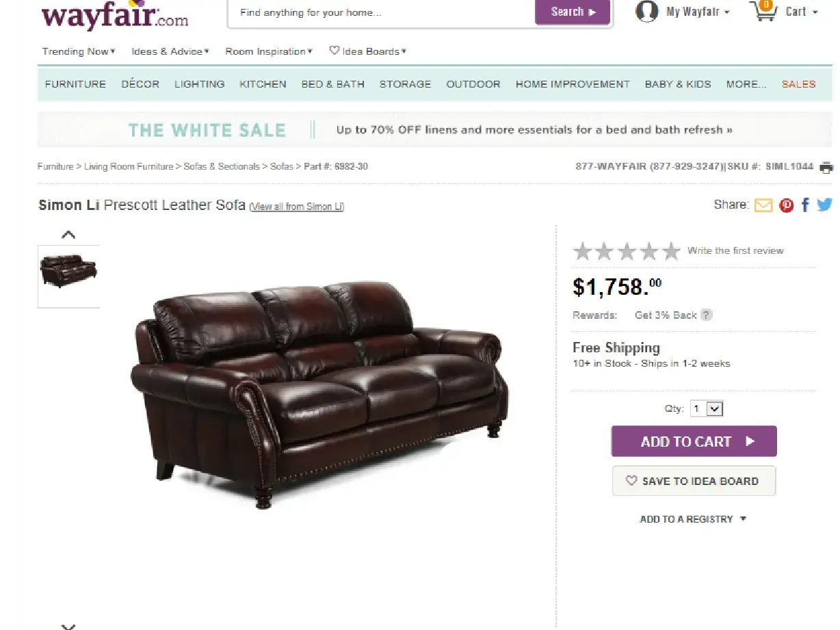Save to Idea Board
This screenshot has height=630, width=840.
tap(694, 481)
